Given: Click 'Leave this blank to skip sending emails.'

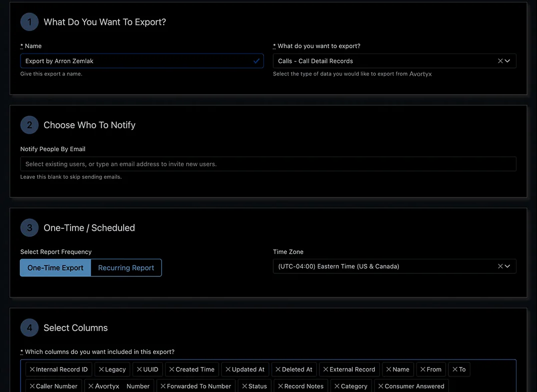Looking at the screenshot, I should [71, 177].
